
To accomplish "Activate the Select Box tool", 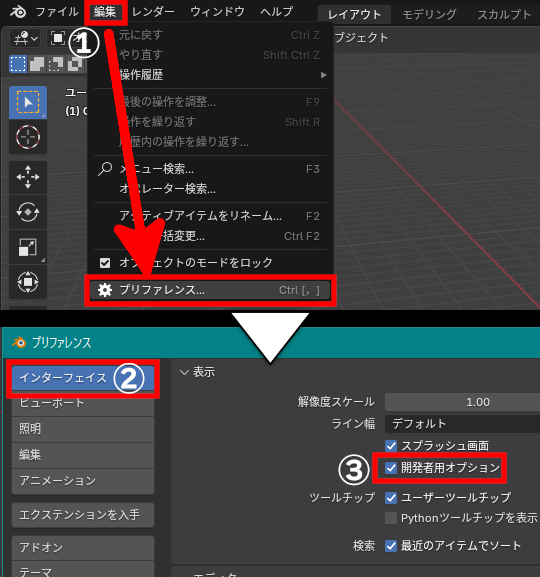I will [x=28, y=102].
